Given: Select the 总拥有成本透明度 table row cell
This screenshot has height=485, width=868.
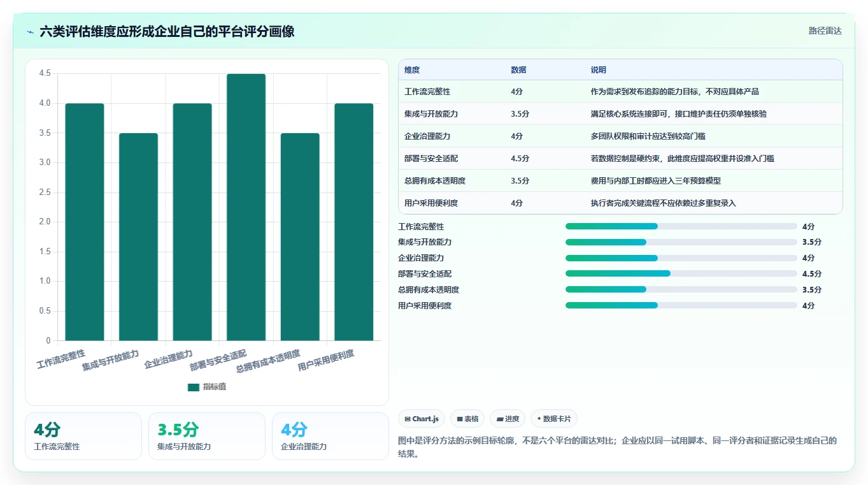Looking at the screenshot, I should point(435,181).
